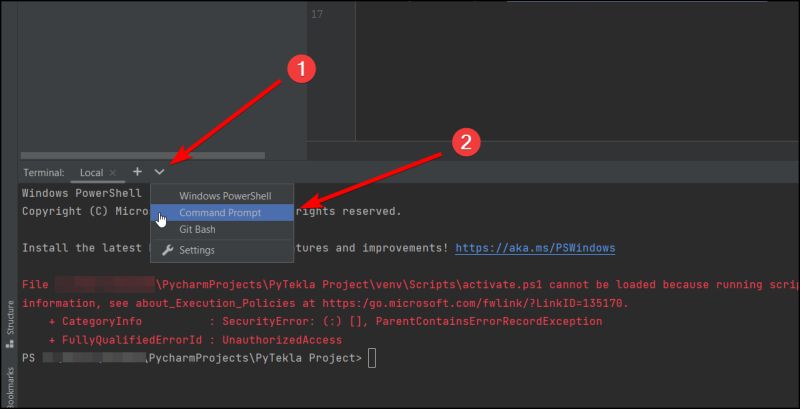Click line number 17 in editor gutter

click(317, 14)
